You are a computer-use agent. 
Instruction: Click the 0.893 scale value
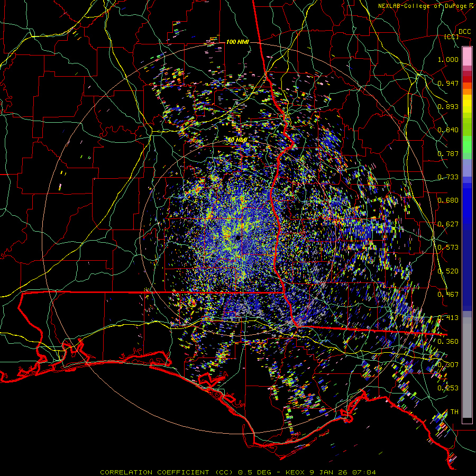448,106
